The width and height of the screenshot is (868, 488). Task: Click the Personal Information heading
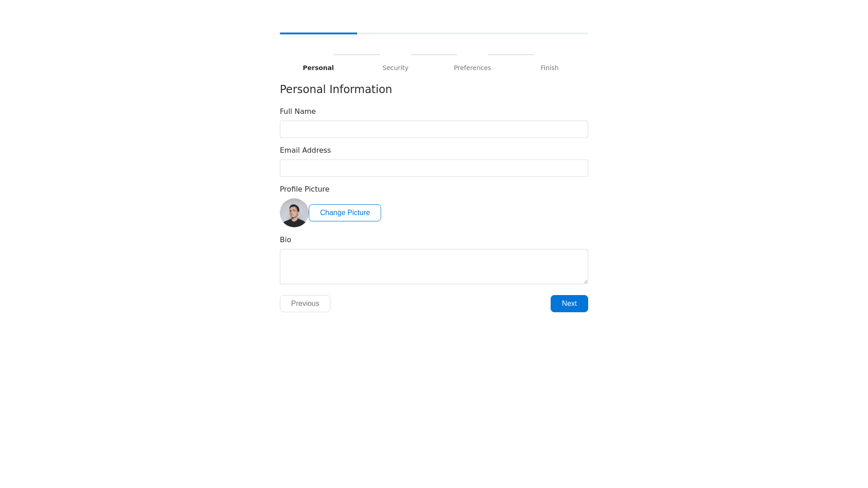pos(336,89)
